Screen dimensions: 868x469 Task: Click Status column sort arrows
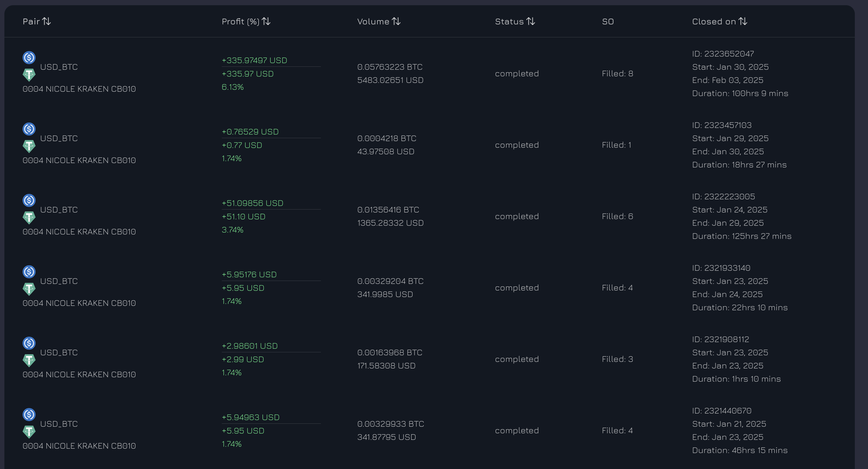[x=531, y=22]
